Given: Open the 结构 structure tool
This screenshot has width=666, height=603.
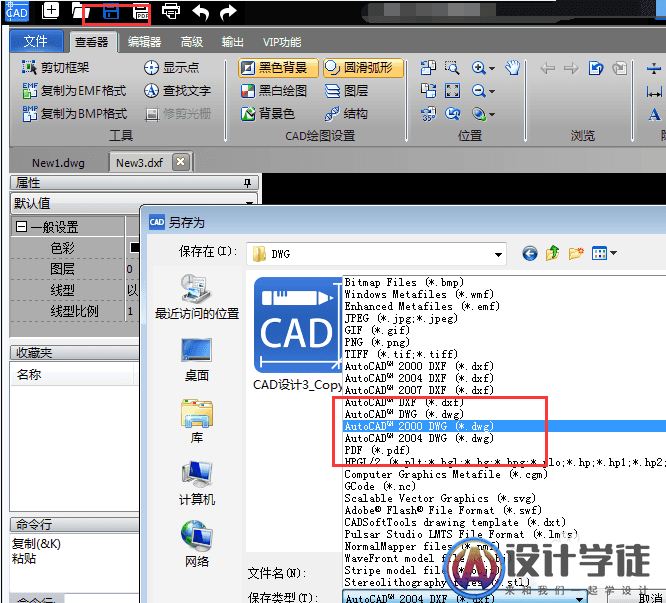Looking at the screenshot, I should pos(346,113).
